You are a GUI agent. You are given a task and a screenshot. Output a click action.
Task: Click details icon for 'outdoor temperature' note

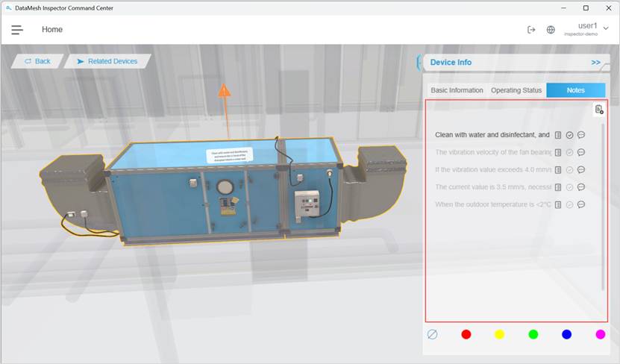point(558,204)
